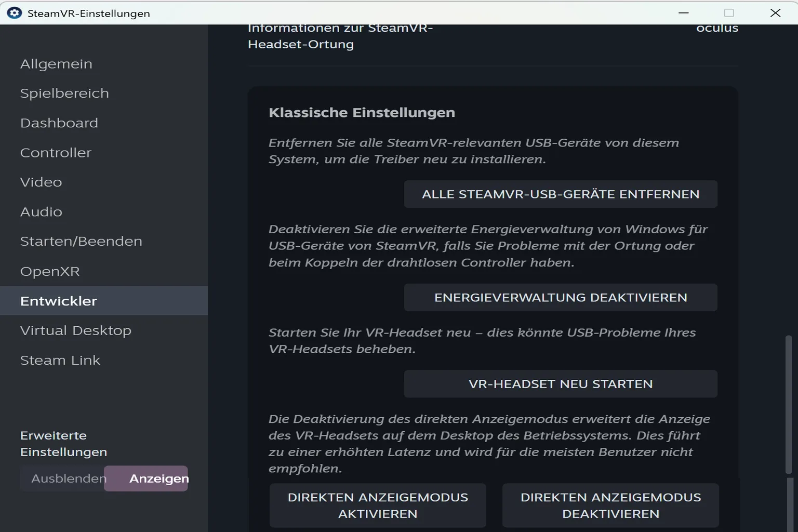Screen dimensions: 798x532
Task: Set advanced settings to Ausblenden
Action: pyautogui.click(x=63, y=478)
